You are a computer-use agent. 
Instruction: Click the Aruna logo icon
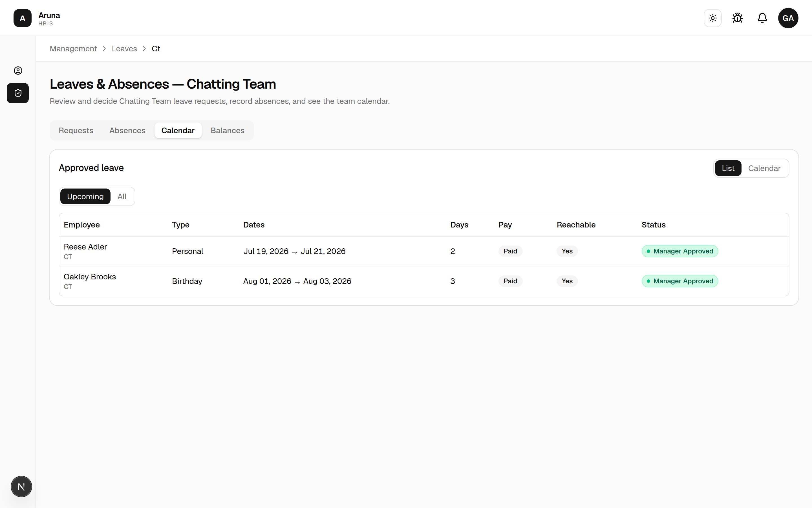23,18
